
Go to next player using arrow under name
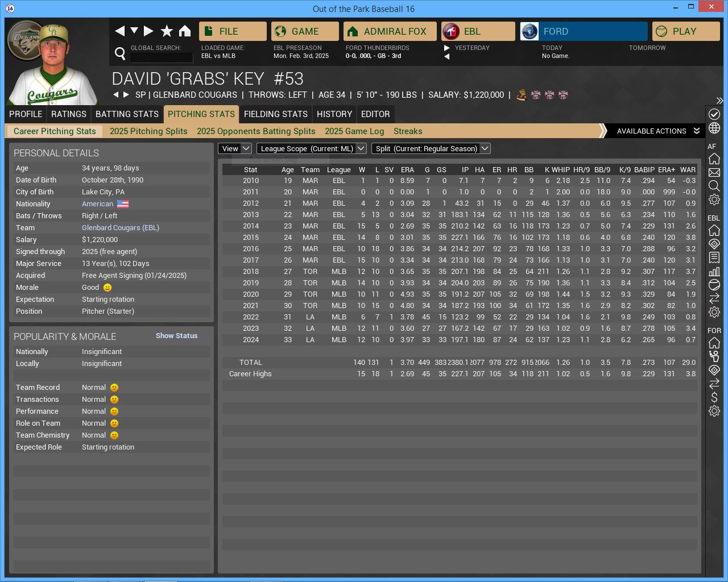pos(126,95)
